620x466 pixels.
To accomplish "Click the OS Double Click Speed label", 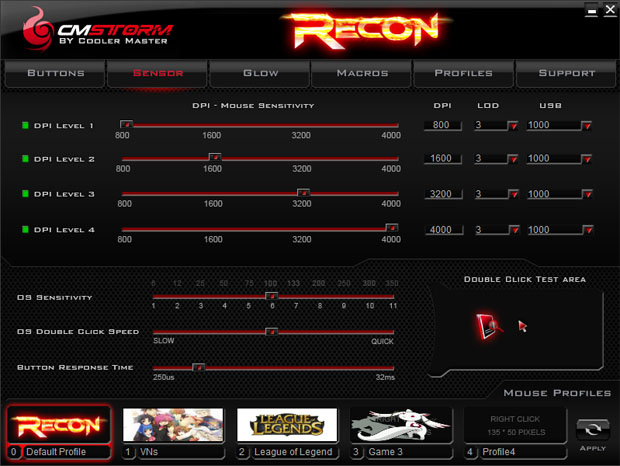I will 78,332.
